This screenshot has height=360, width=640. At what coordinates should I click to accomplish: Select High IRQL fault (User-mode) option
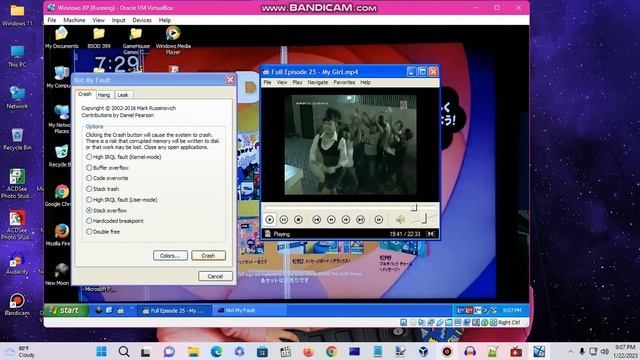[x=122, y=200]
